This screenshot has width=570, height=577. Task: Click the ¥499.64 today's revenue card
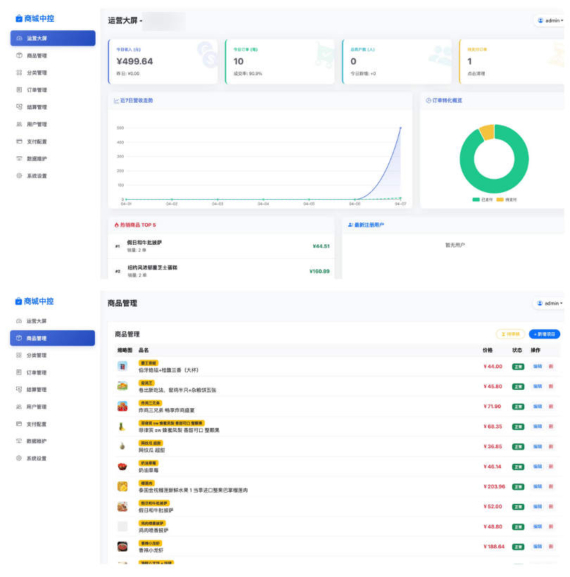point(163,61)
